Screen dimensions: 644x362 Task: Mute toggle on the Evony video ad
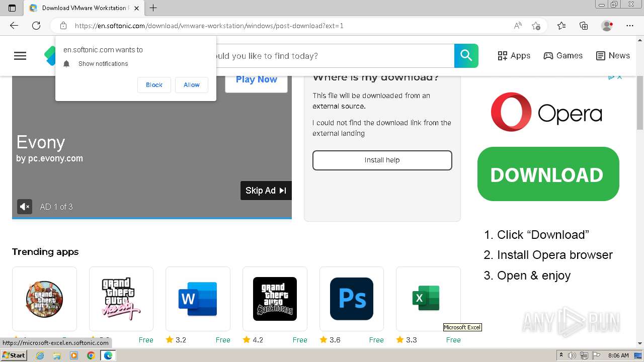pos(25,207)
